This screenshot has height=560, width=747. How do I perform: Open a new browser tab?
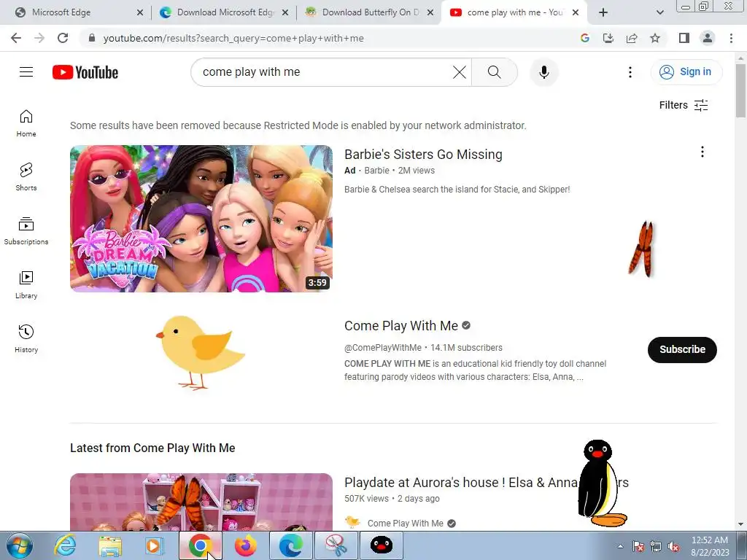coord(603,12)
